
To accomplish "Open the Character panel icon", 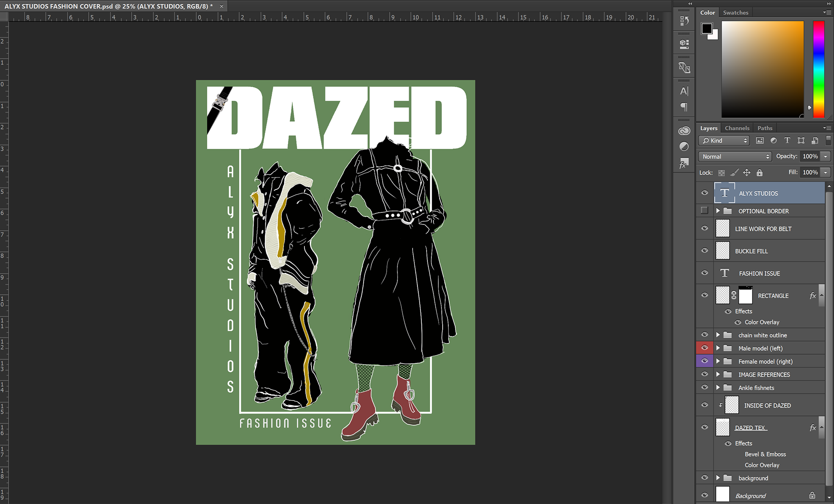I will click(684, 91).
